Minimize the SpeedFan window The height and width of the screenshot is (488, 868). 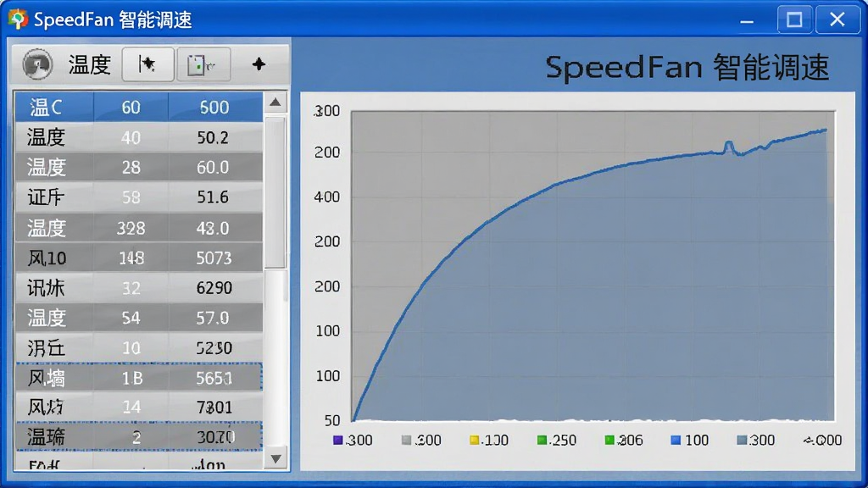(747, 20)
